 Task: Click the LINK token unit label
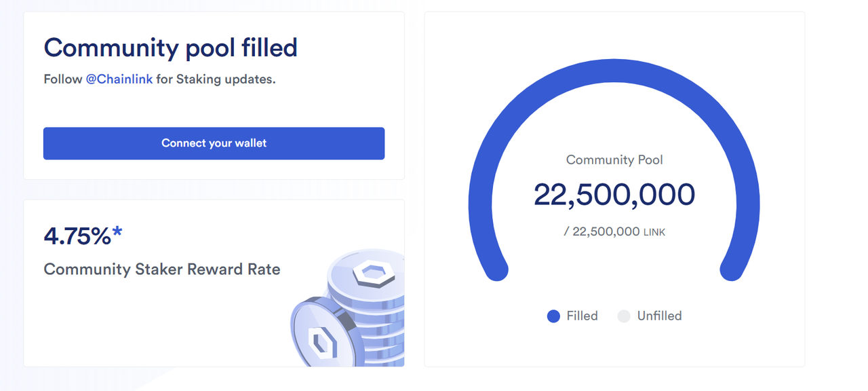[x=654, y=233]
